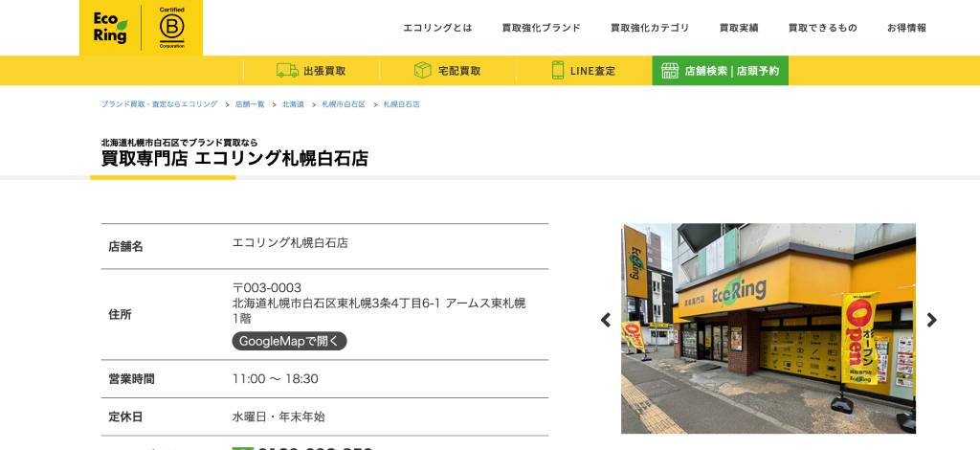Open the 買取強化カテゴリ menu
Viewport: 980px width, 450px height.
(650, 28)
